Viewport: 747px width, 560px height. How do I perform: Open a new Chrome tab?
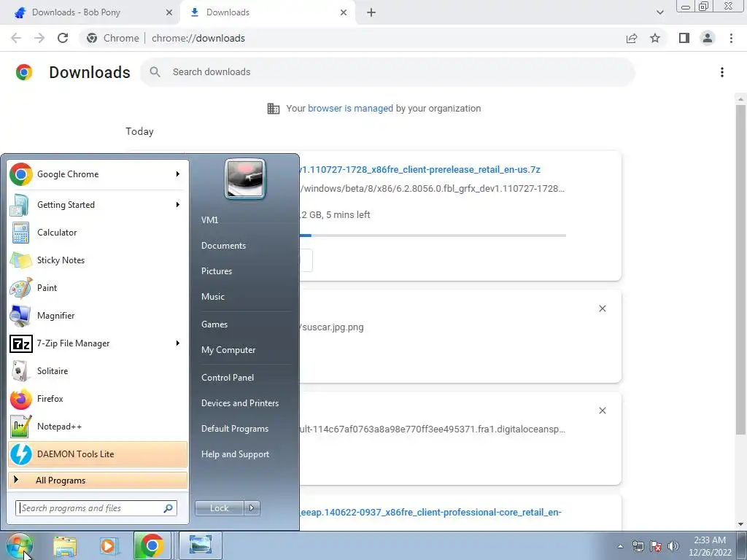point(371,12)
